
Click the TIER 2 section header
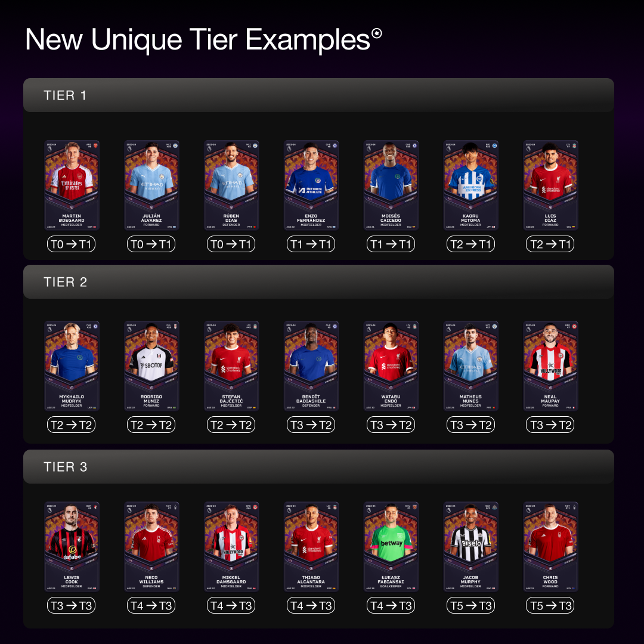(318, 281)
